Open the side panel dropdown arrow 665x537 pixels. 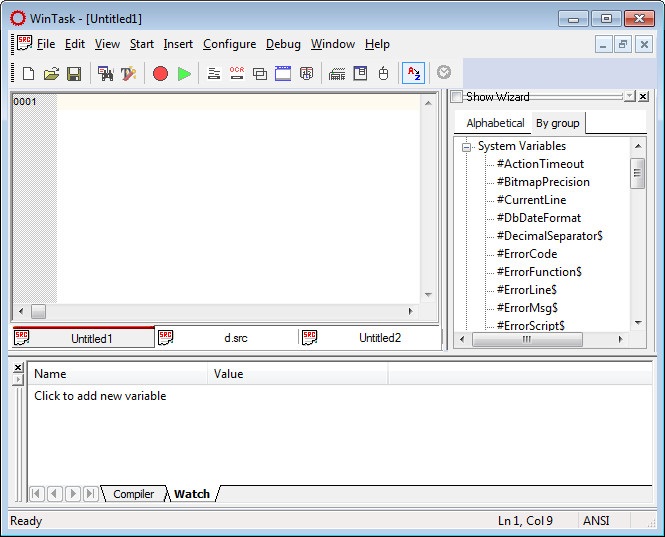pos(630,96)
